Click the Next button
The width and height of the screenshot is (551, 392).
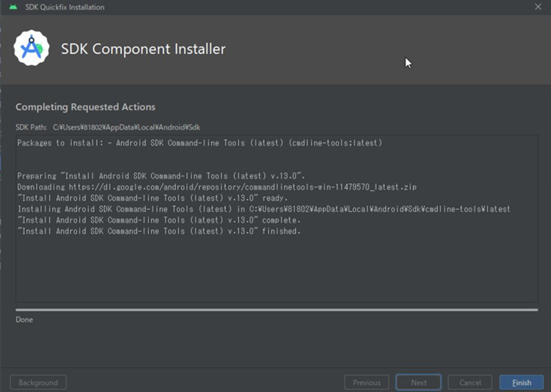tap(418, 382)
